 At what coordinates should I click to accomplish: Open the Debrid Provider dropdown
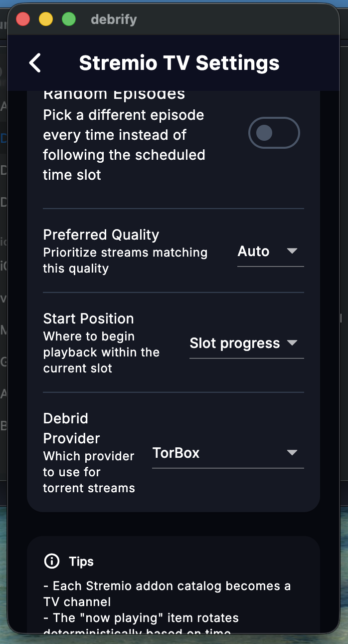(x=227, y=452)
